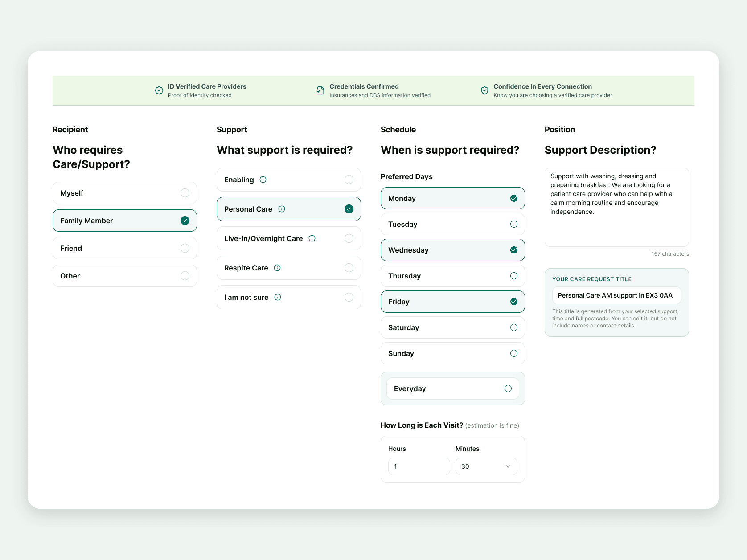Edit the care request title field
Viewport: 747px width, 560px height.
(617, 295)
